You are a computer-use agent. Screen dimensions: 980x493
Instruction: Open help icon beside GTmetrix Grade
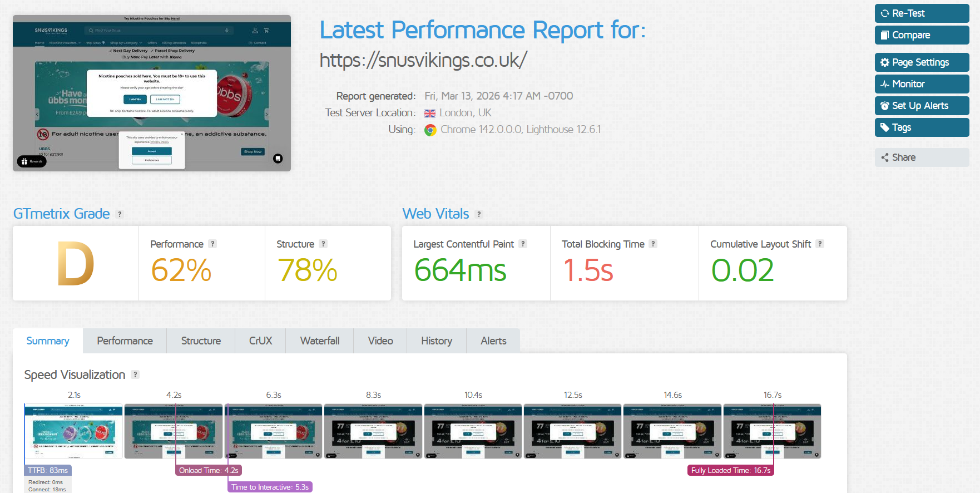point(120,214)
